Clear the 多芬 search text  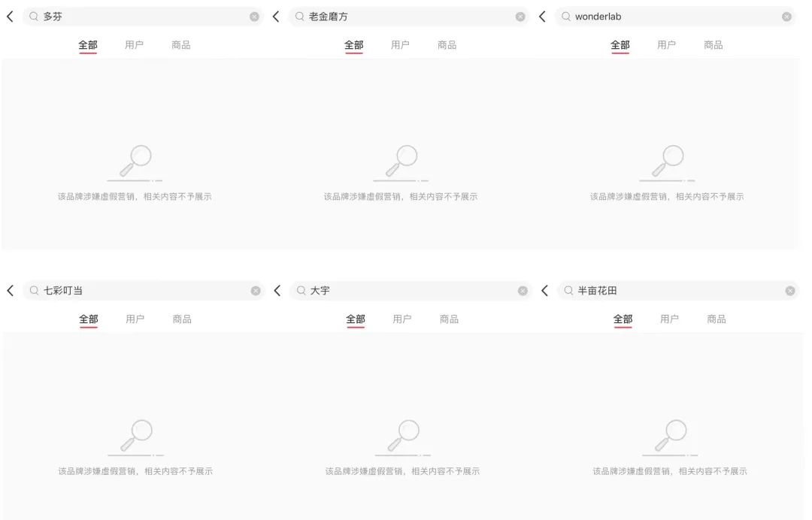254,17
